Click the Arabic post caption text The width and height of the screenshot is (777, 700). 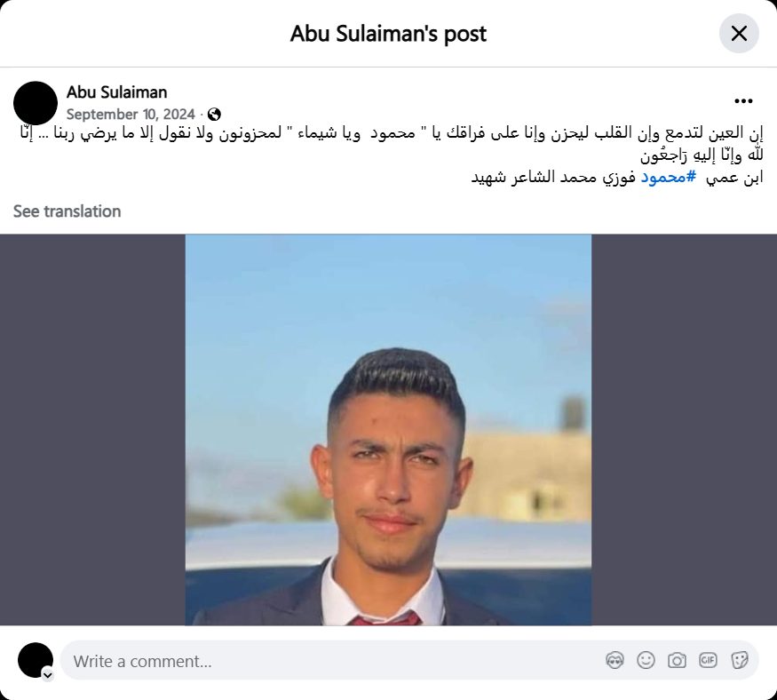[392, 155]
